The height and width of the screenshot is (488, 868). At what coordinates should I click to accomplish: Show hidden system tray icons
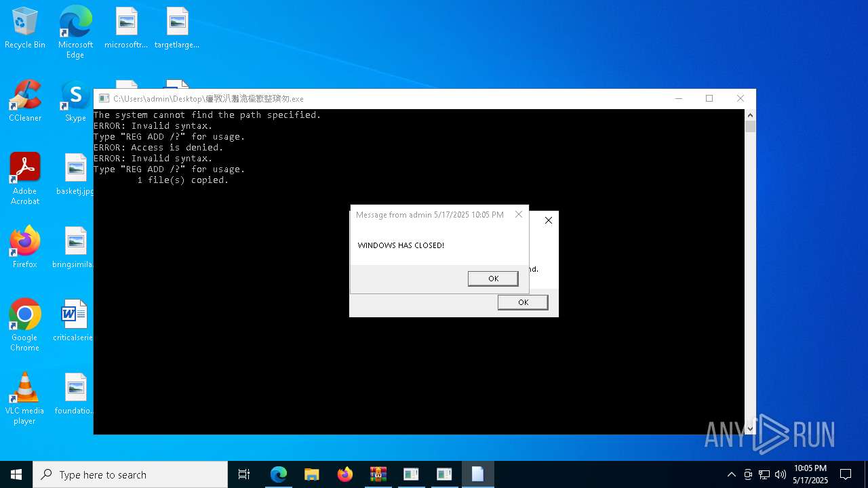coord(731,474)
